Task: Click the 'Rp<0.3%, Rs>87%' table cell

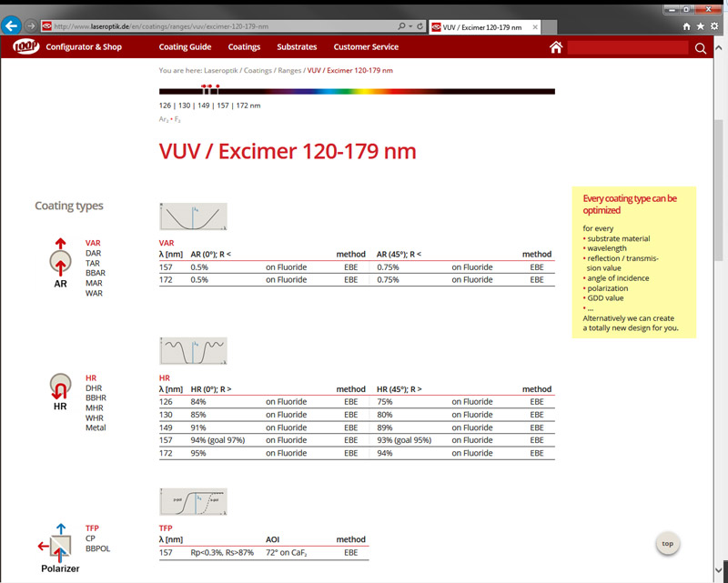Action: coord(222,553)
